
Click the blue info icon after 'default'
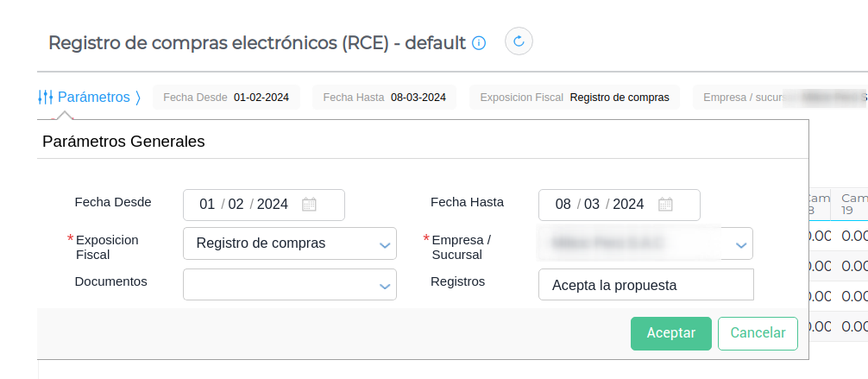(480, 42)
